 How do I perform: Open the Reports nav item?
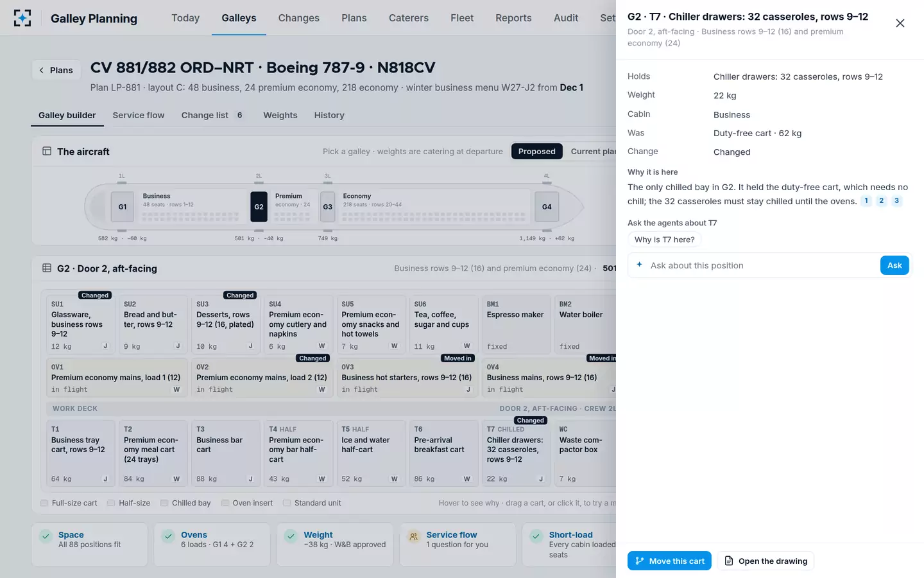pyautogui.click(x=513, y=18)
